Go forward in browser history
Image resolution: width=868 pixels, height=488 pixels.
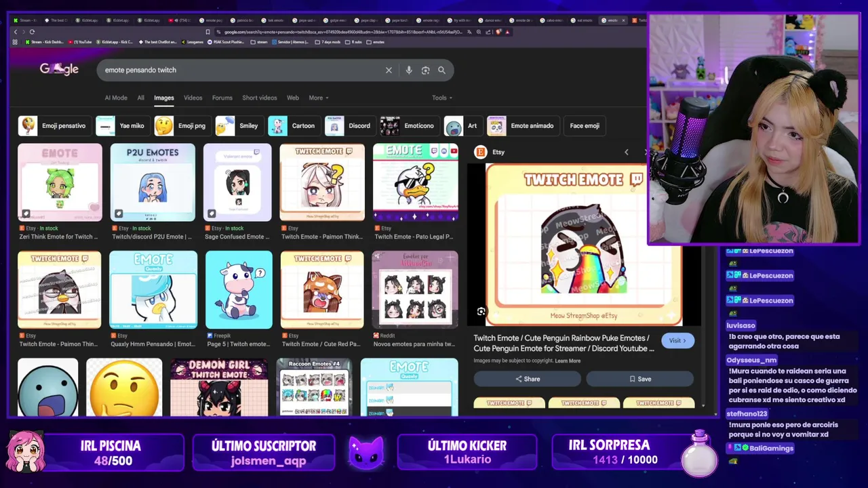[x=24, y=32]
